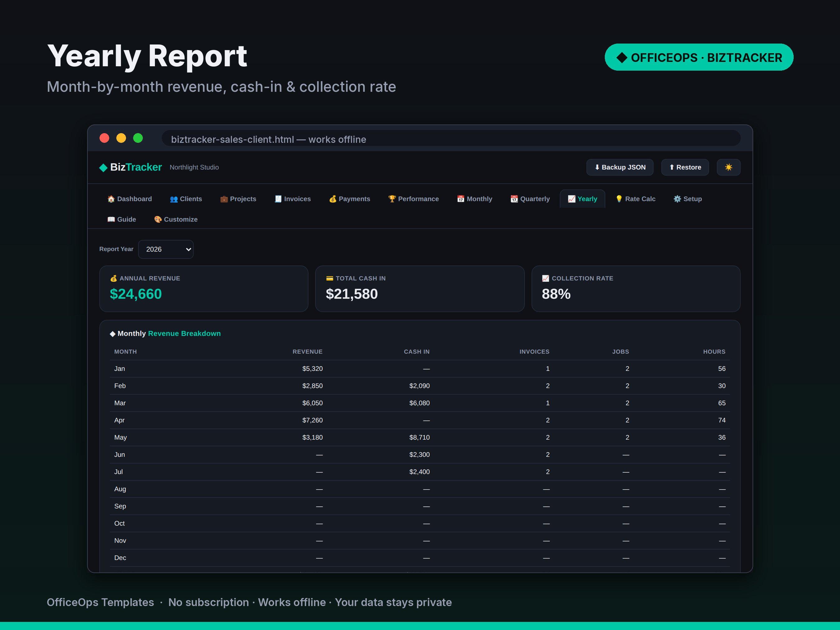Click the calendar icon on Monthly tab
Image resolution: width=840 pixels, height=630 pixels.
click(x=461, y=199)
